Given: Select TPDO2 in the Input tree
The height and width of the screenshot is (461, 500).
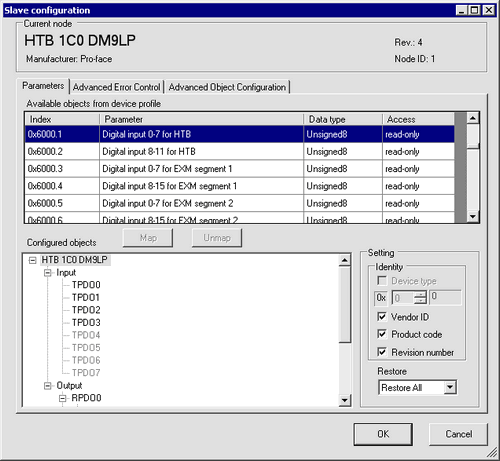Looking at the screenshot, I should point(86,310).
